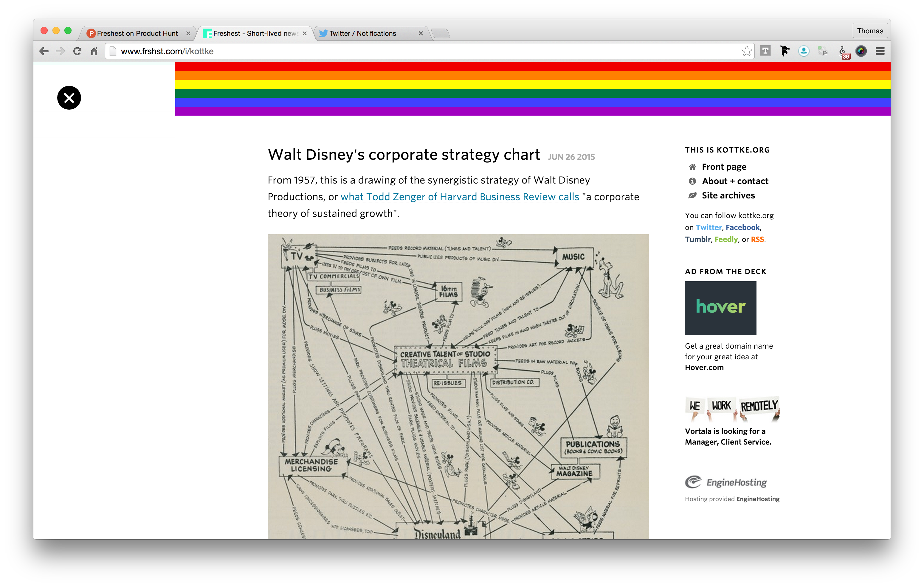Image resolution: width=924 pixels, height=587 pixels.
Task: Go to kottke.org Front page link
Action: (724, 167)
